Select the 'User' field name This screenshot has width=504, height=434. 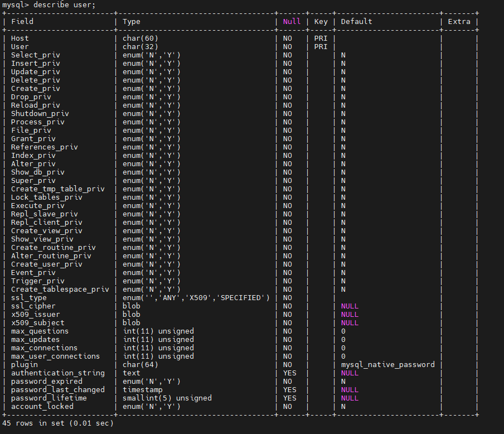[x=20, y=47]
